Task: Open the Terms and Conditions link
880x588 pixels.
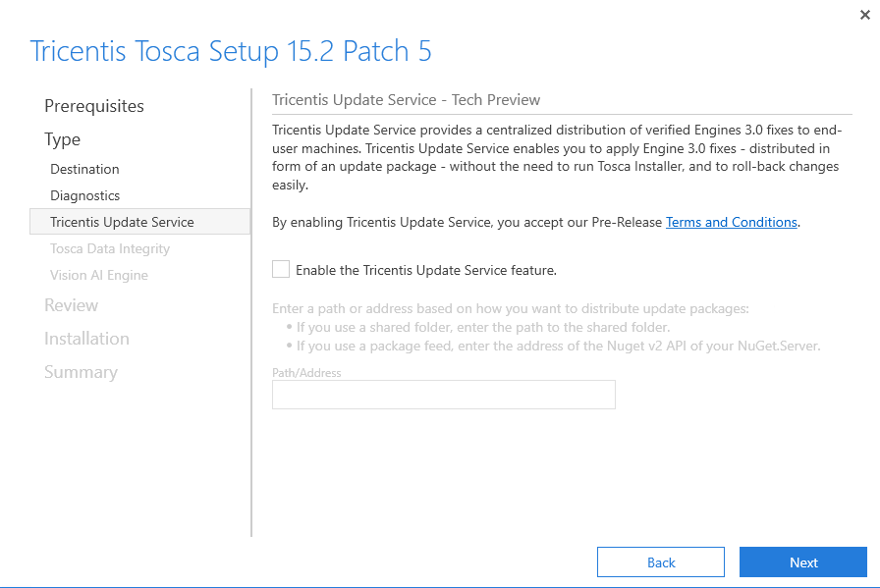Action: pos(731,223)
